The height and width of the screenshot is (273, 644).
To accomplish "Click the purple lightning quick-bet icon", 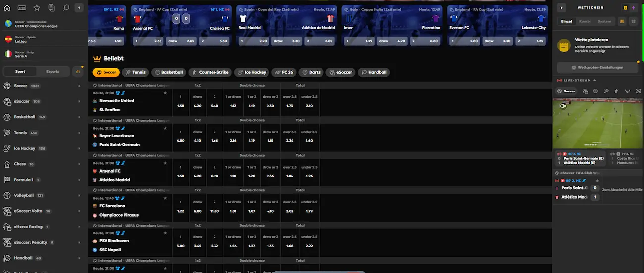I will (633, 8).
